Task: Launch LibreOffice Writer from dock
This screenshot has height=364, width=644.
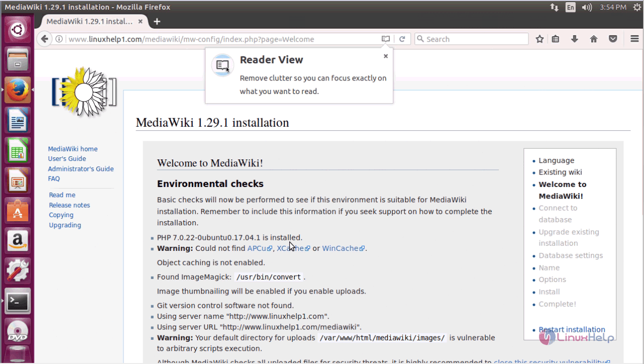Action: pyautogui.click(x=18, y=121)
